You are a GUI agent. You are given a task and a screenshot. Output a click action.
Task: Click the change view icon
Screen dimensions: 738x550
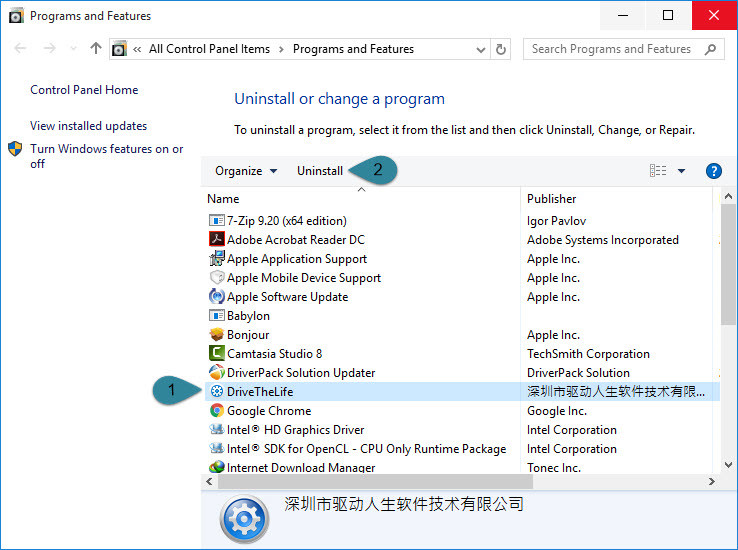tap(658, 170)
